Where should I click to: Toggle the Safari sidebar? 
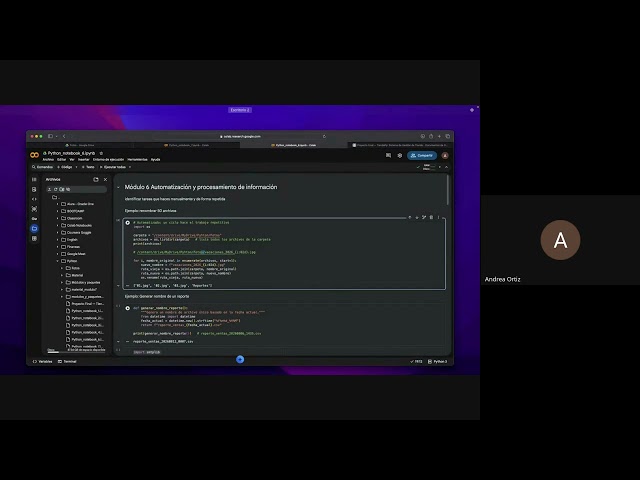tap(51, 136)
